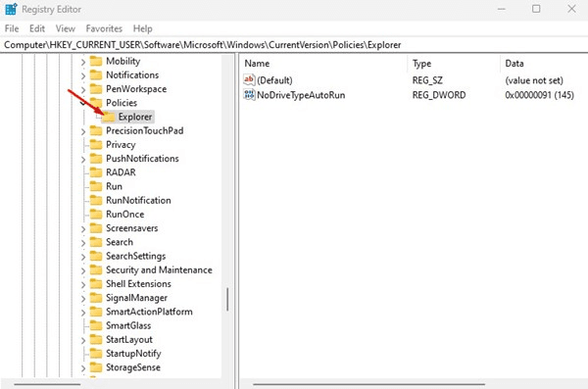Select the SmartGlass folder icon
The image size is (588, 389).
pos(96,325)
